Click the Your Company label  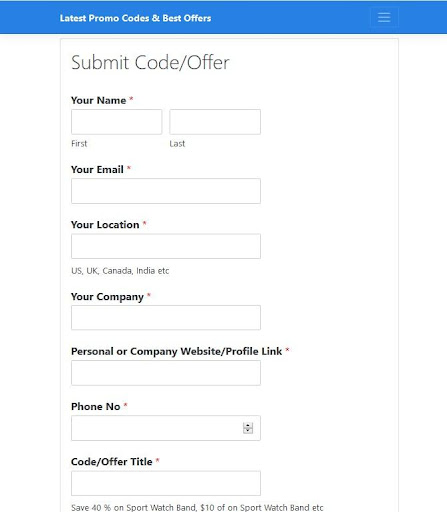click(x=107, y=297)
